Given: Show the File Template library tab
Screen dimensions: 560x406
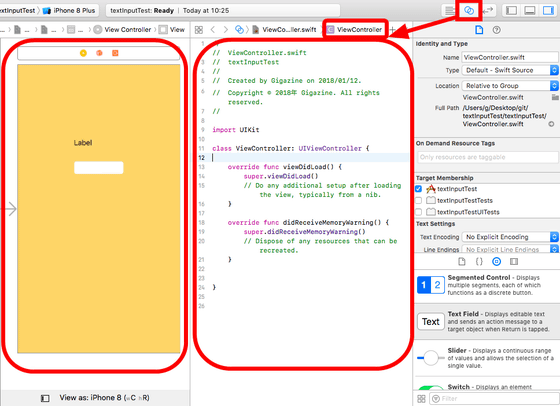Looking at the screenshot, I should click(x=462, y=262).
